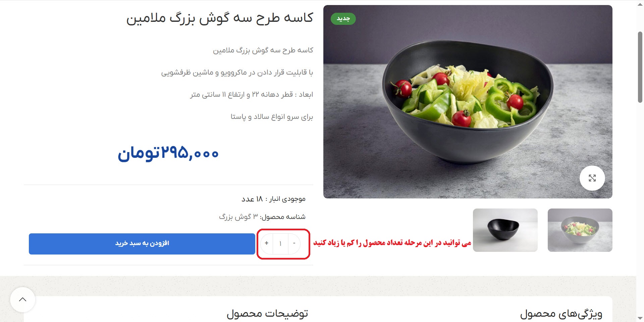Click the scroll-to-top arrow button
Viewport: 644px width, 322px height.
(x=23, y=300)
